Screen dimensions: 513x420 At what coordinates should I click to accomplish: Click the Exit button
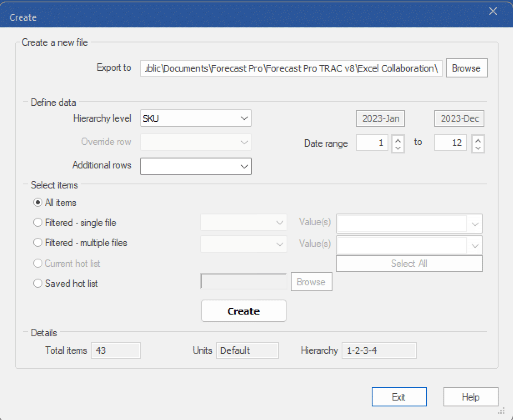click(x=399, y=397)
